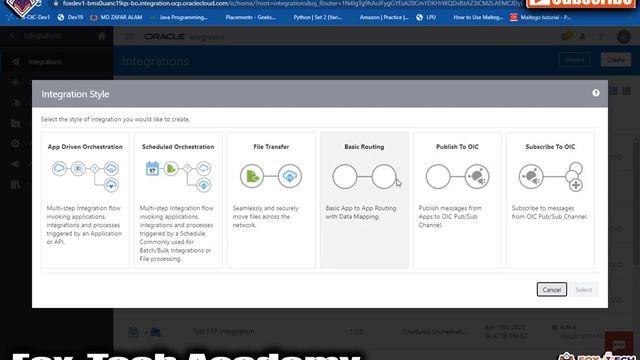The image size is (640, 360).
Task: Open the Amazon | Practice bookmark
Action: pyautogui.click(x=384, y=18)
